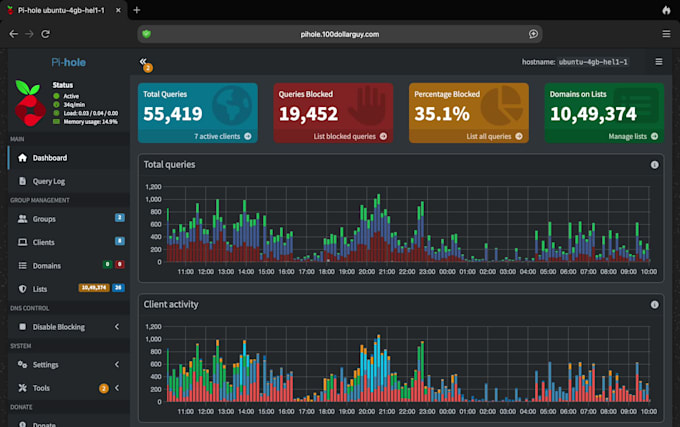Screen dimensions: 680x427
Task: Click the Pi-hole raspberry logo
Action: pos(29,103)
